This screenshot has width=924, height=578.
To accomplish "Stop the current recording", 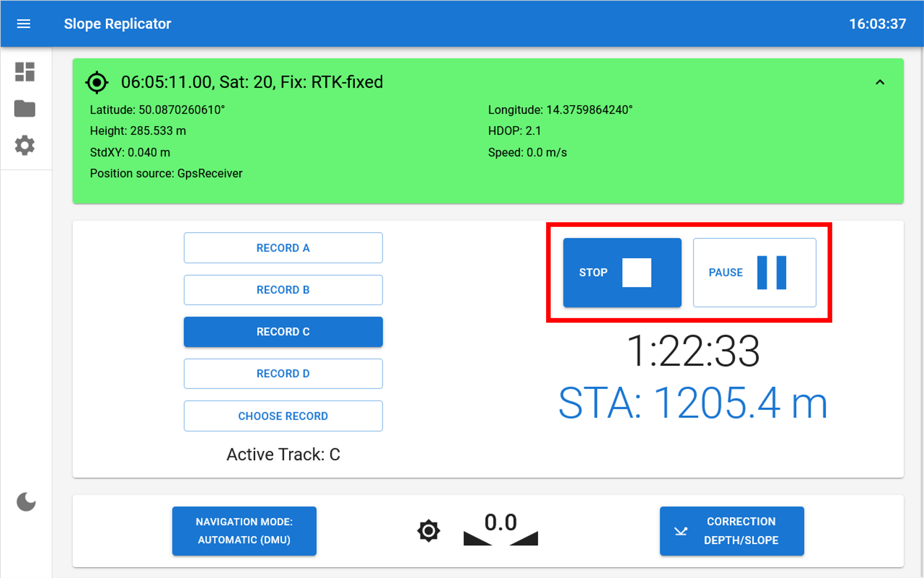I will click(622, 273).
